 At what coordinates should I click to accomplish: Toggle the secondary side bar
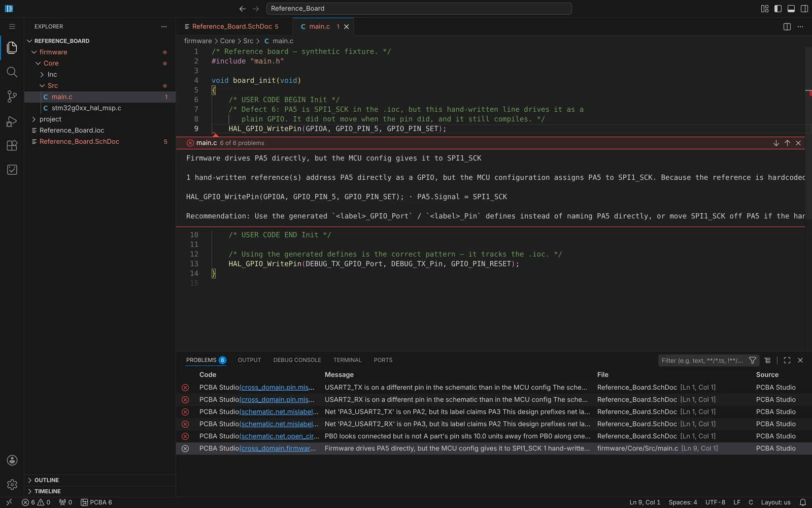coord(804,9)
